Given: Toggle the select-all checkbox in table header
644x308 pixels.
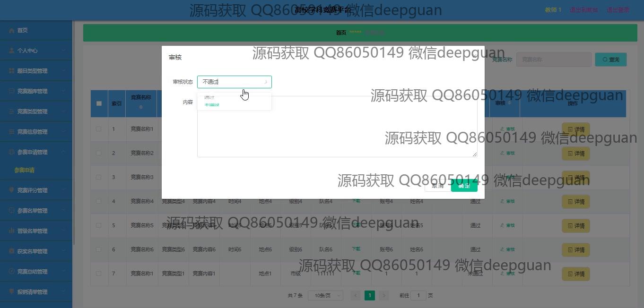Looking at the screenshot, I should click(99, 103).
